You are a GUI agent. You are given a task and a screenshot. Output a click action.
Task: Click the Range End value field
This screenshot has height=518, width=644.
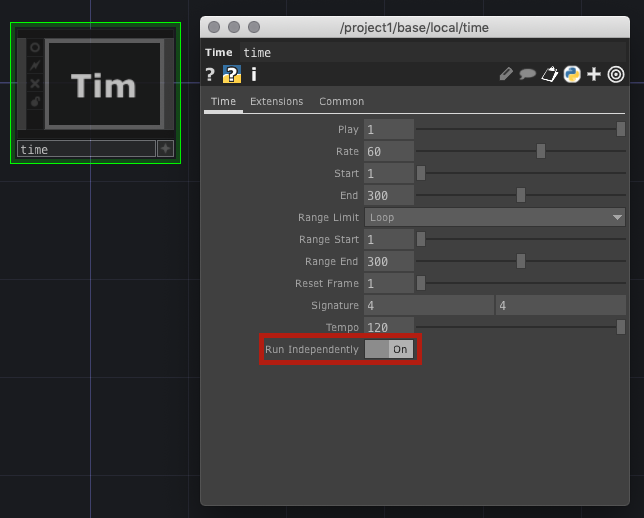pos(389,261)
